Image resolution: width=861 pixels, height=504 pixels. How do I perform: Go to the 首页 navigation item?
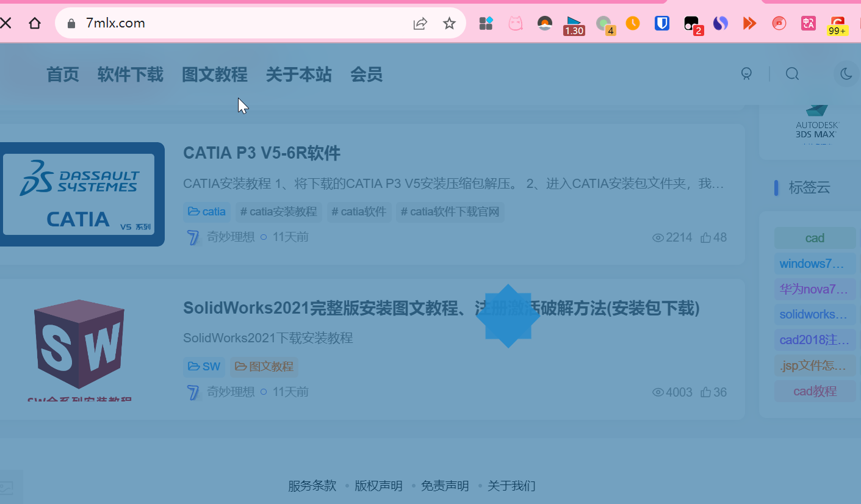[63, 74]
